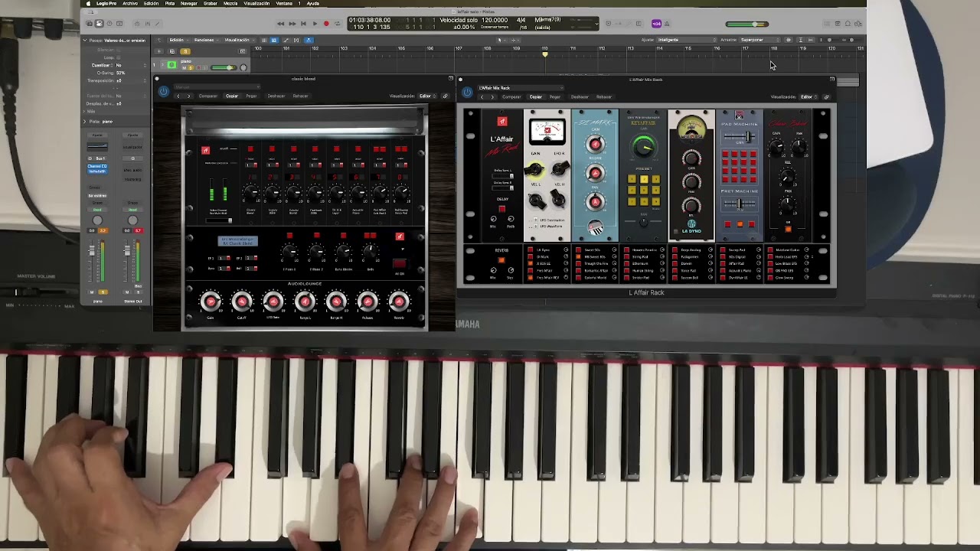Toggle the metronome icon
The width and height of the screenshot is (980, 551).
(x=667, y=24)
